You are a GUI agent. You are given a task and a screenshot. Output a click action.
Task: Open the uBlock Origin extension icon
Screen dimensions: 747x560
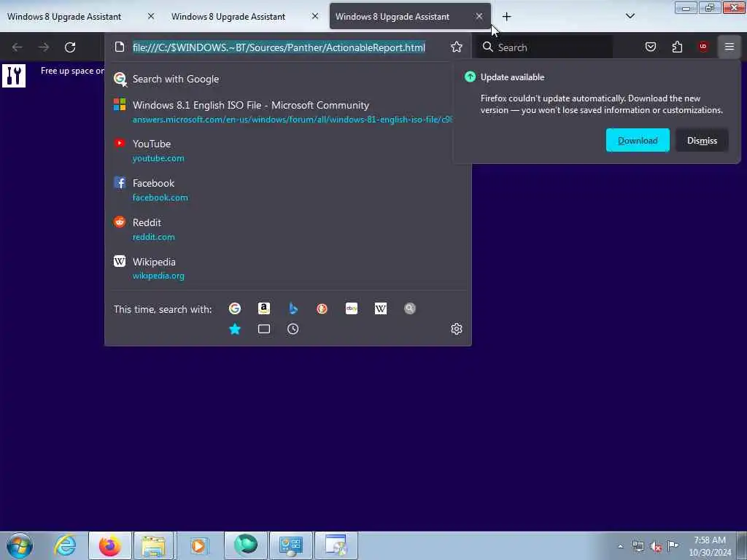703,47
